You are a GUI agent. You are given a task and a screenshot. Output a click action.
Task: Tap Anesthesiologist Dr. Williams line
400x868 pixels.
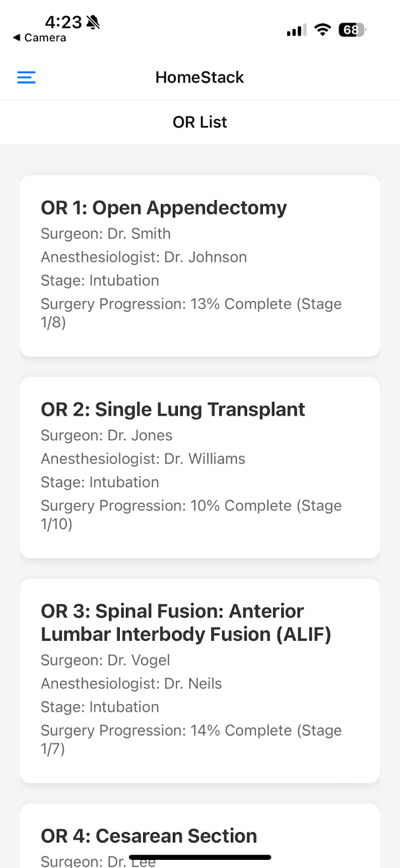click(x=143, y=459)
